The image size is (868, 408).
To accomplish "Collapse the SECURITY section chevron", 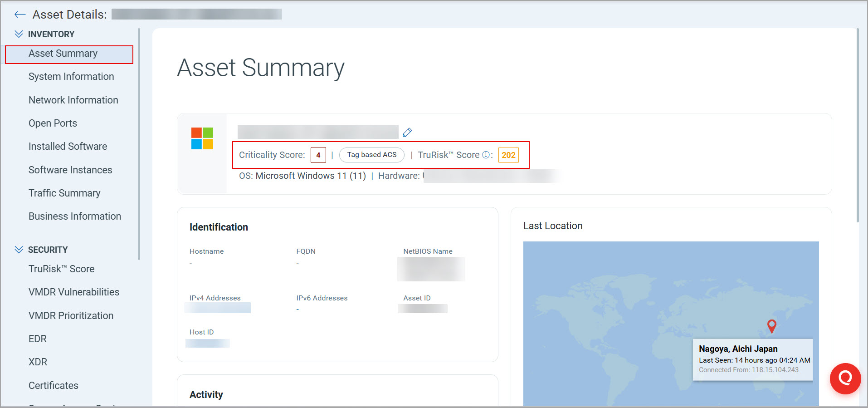I will [x=19, y=250].
